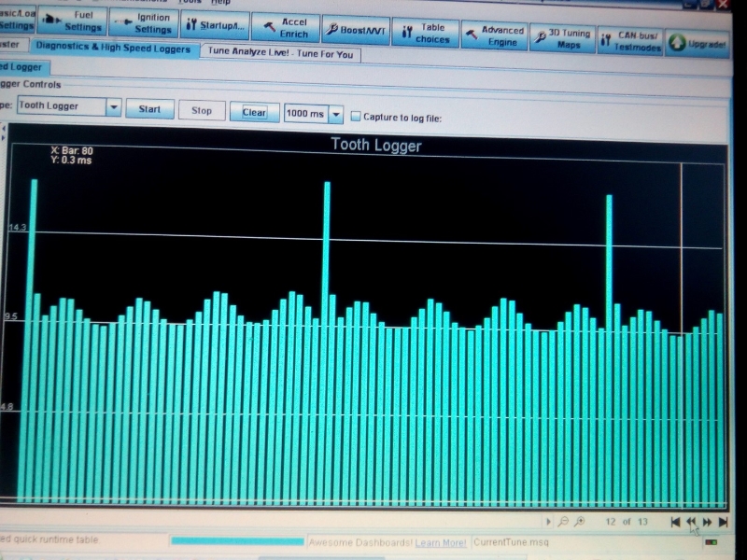747x560 pixels.
Task: Open the Ignition Settings menu
Action: click(144, 23)
